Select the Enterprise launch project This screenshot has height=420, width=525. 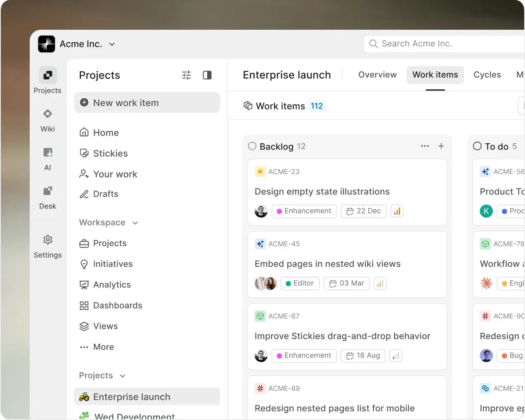(147, 396)
